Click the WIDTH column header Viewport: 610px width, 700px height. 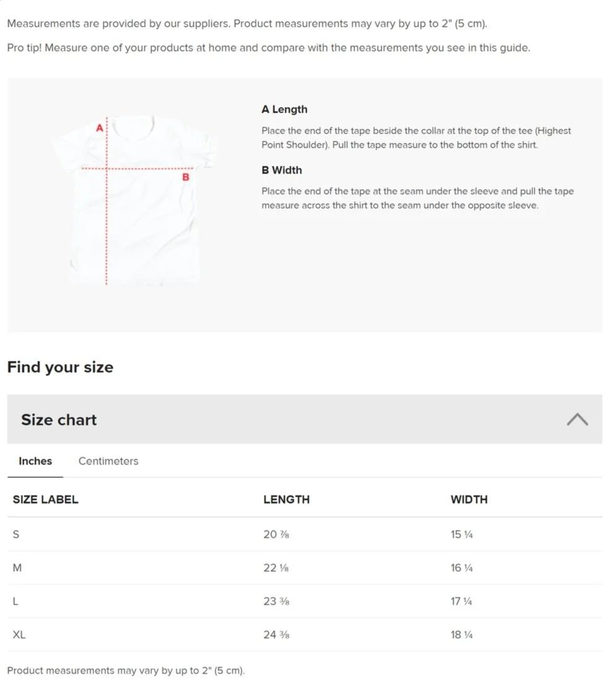(469, 499)
